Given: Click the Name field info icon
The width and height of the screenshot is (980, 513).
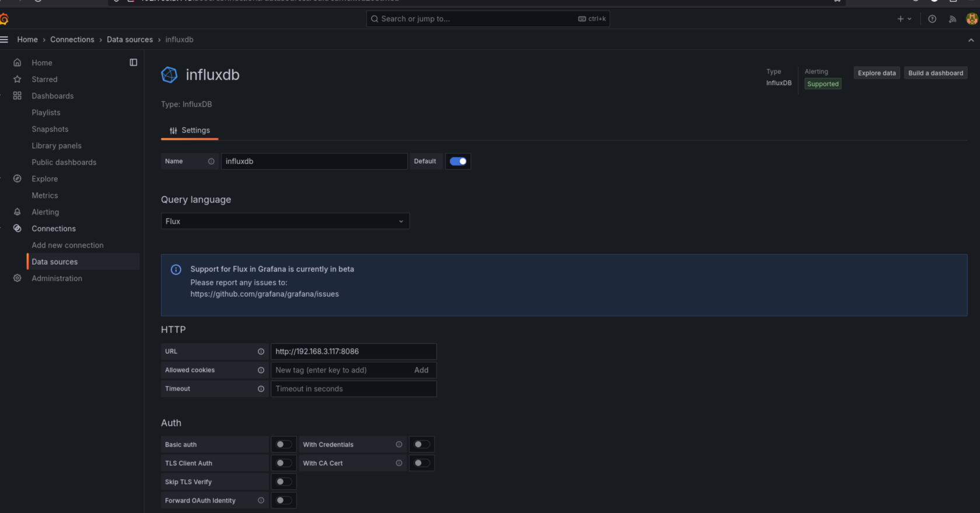Looking at the screenshot, I should [x=211, y=161].
